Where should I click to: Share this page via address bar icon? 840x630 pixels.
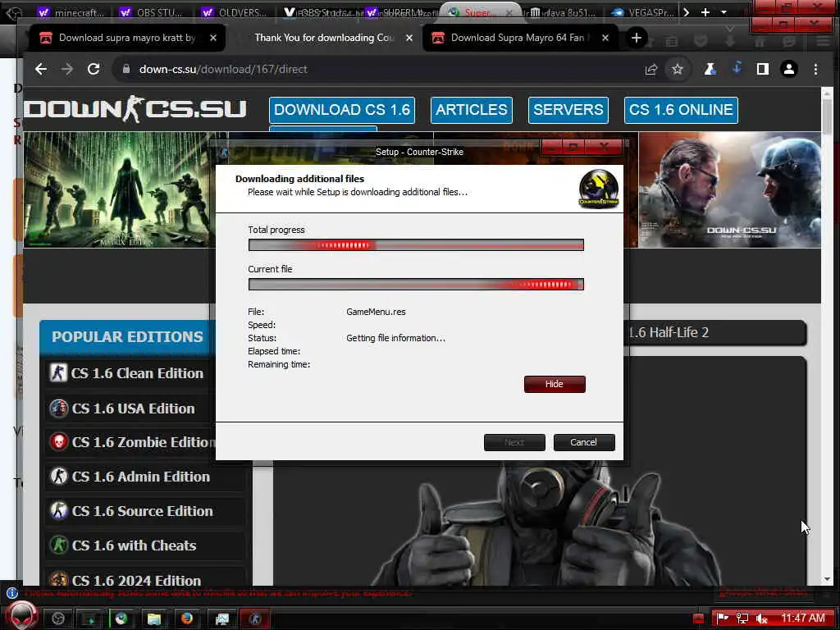pyautogui.click(x=651, y=69)
